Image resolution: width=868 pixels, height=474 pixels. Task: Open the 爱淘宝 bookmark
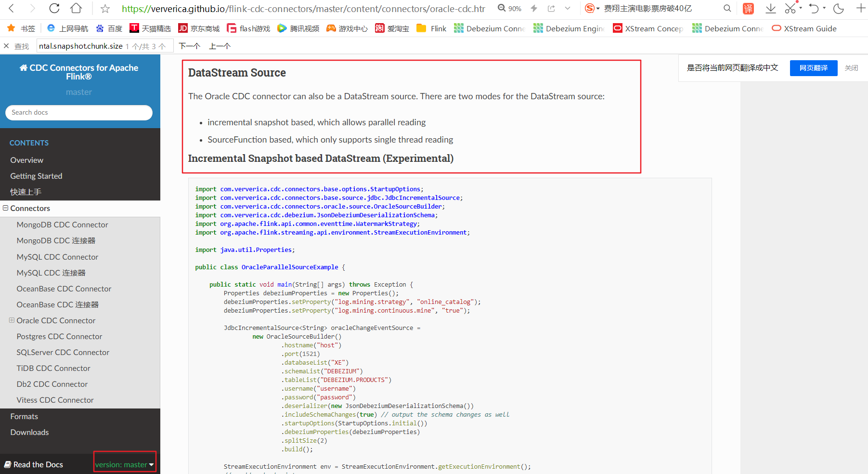[392, 28]
